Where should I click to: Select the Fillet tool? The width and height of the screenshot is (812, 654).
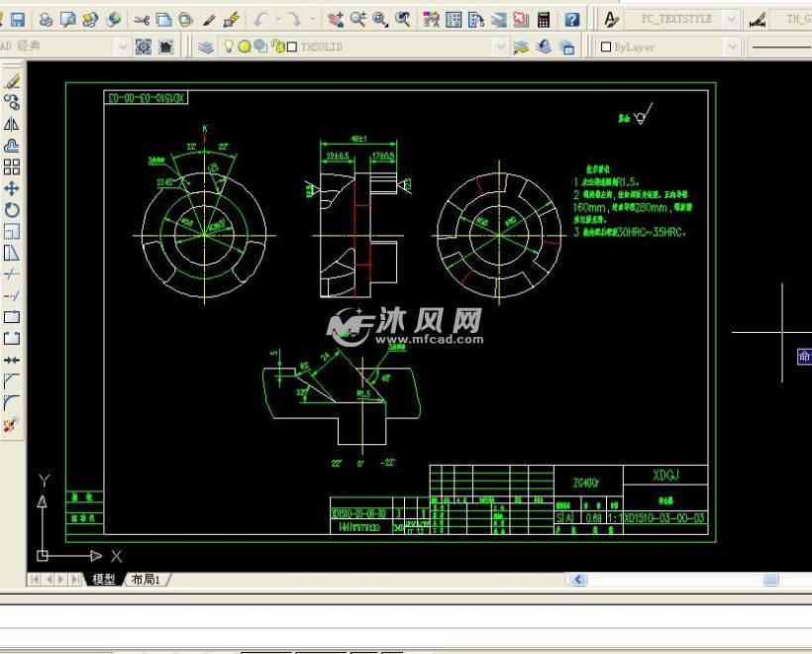tap(12, 403)
